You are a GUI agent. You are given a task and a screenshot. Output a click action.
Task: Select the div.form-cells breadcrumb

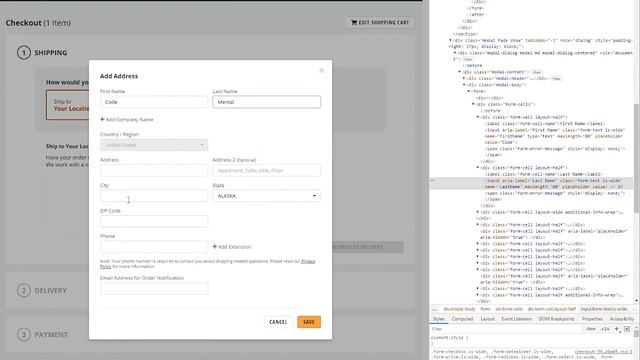[509, 309]
